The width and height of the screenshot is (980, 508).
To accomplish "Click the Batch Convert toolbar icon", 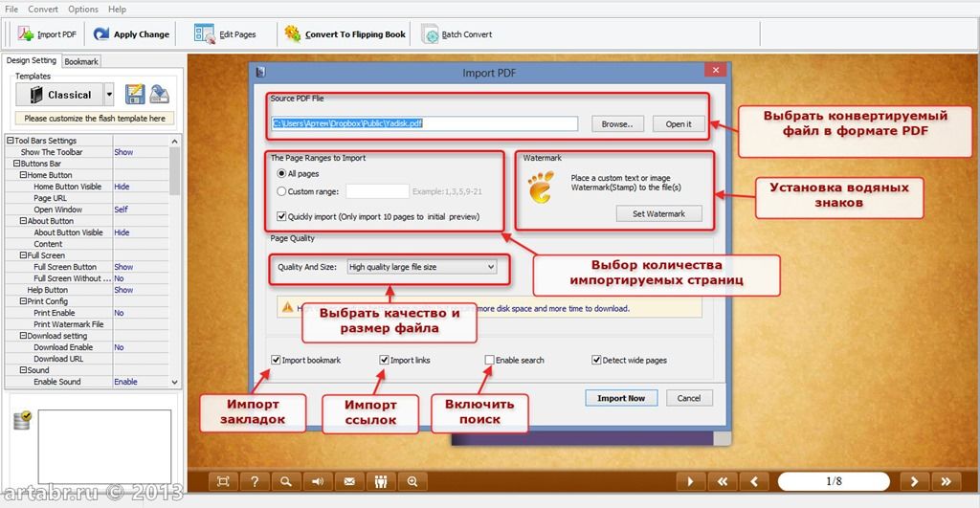I will point(430,34).
